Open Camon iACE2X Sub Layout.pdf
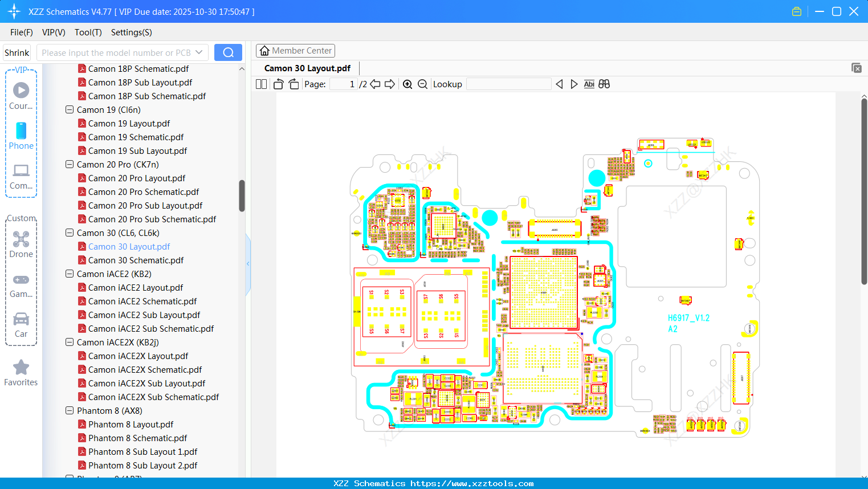 (x=146, y=383)
